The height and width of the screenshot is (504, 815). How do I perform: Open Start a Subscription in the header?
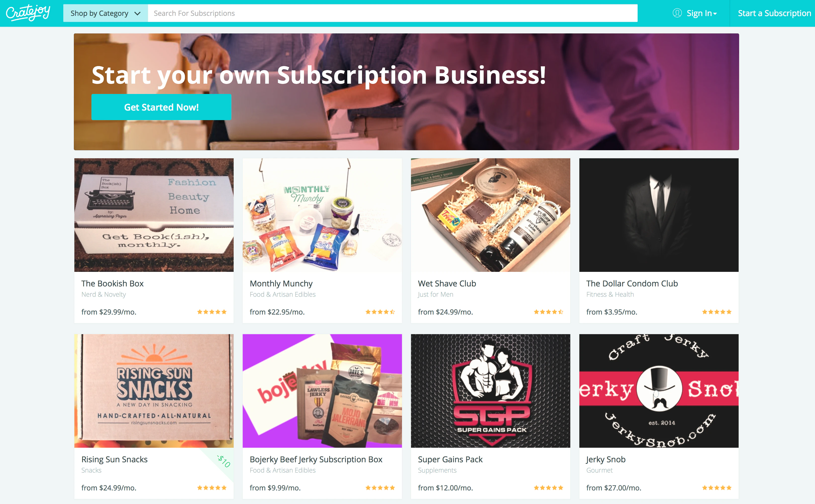click(x=774, y=13)
